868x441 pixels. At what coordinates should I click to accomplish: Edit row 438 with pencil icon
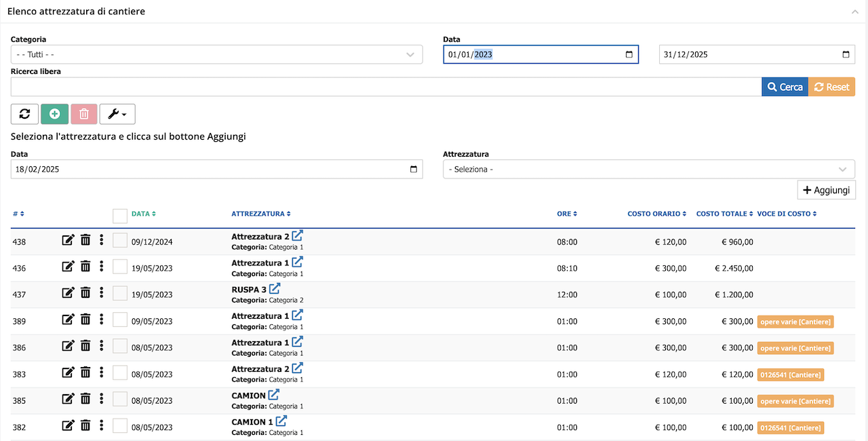pos(68,239)
